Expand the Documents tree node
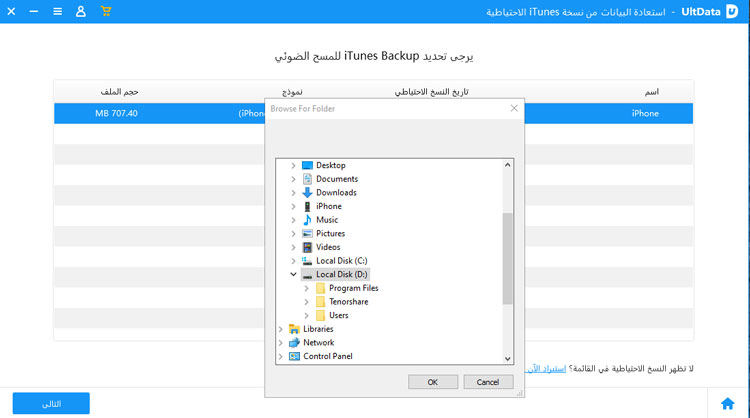The width and height of the screenshot is (750, 418). [293, 179]
